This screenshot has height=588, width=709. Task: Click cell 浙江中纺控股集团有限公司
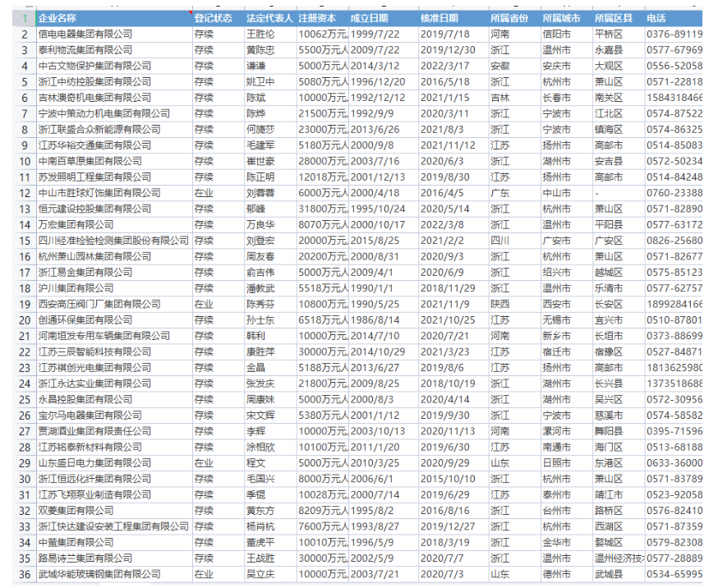pos(114,82)
